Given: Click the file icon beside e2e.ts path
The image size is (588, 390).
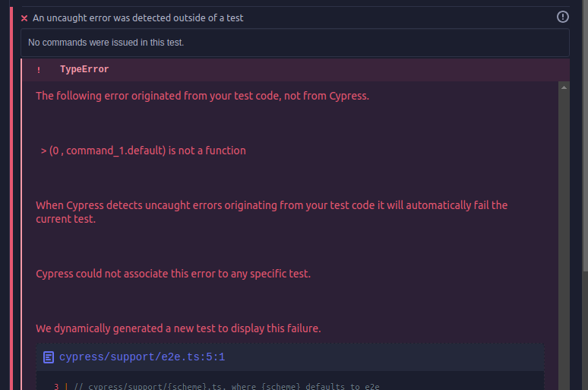Looking at the screenshot, I should (x=49, y=357).
